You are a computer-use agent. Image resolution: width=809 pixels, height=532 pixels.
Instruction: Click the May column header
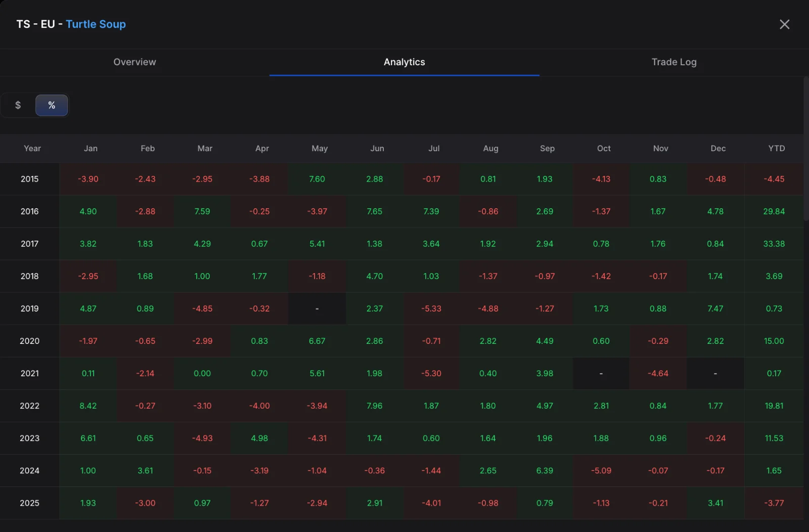pos(320,148)
